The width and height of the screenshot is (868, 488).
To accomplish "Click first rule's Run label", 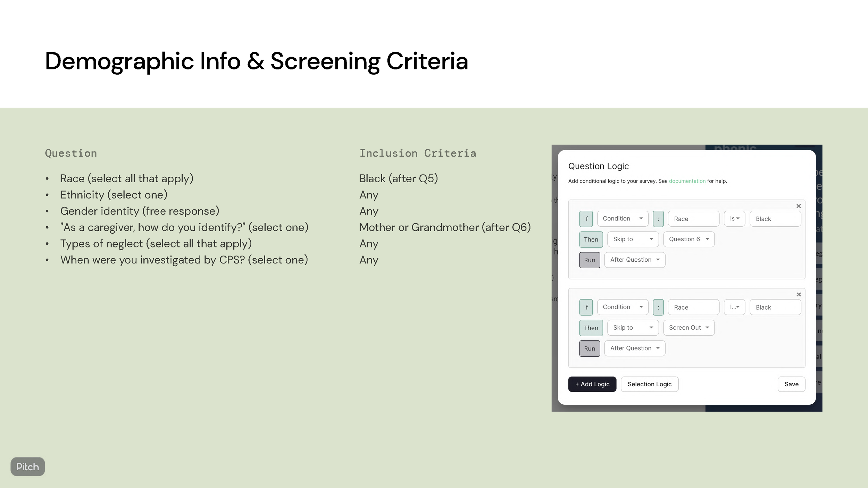I will pyautogui.click(x=589, y=260).
